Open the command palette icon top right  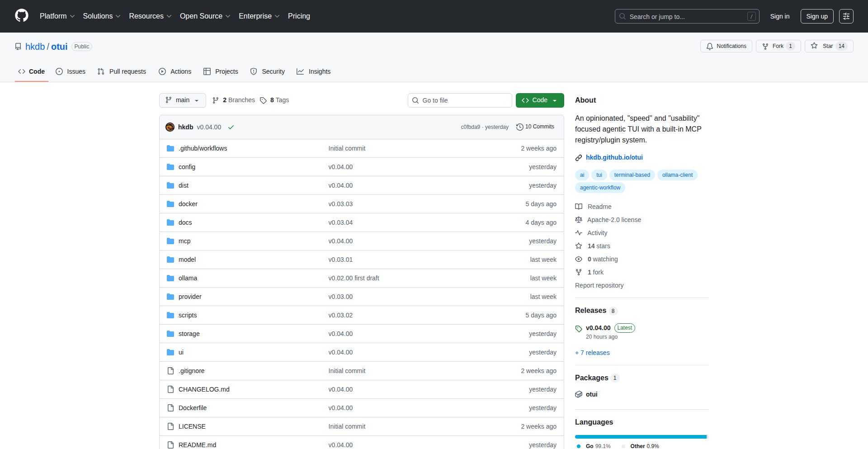point(846,16)
